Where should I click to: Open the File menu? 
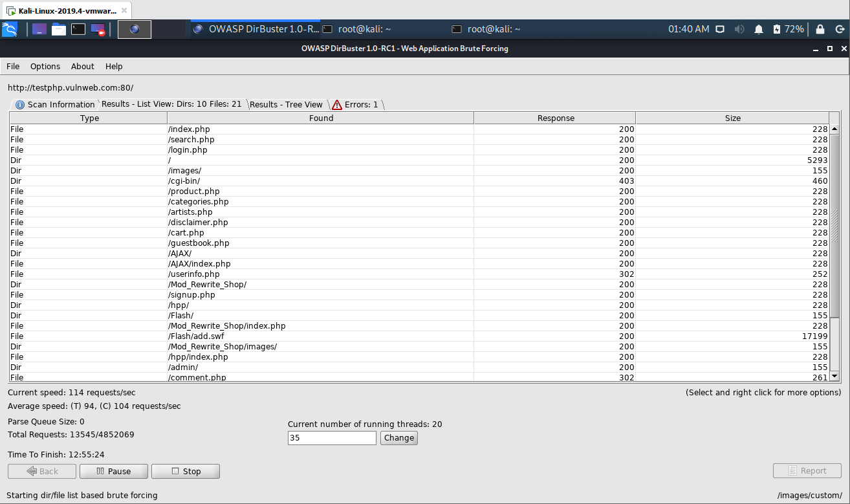pos(13,67)
